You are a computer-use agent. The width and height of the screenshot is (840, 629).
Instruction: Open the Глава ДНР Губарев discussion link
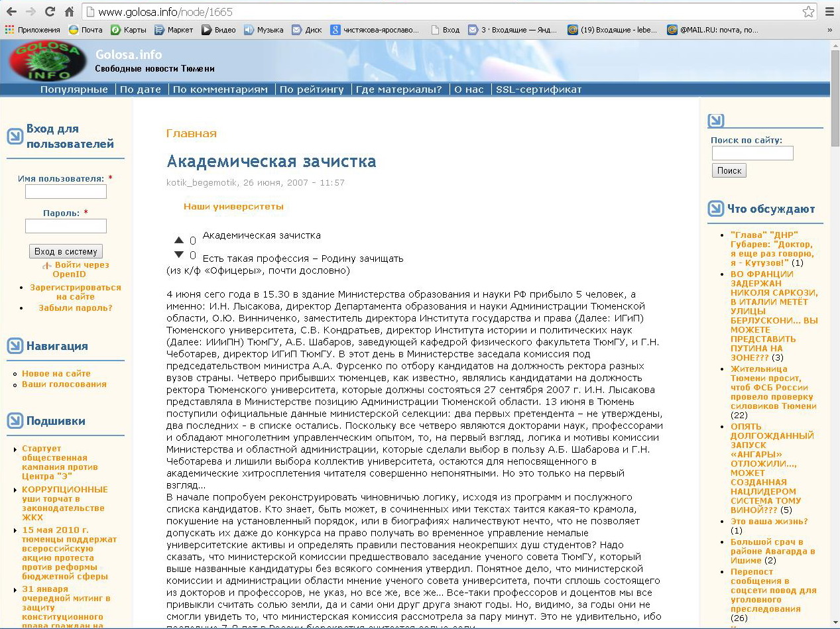point(772,249)
